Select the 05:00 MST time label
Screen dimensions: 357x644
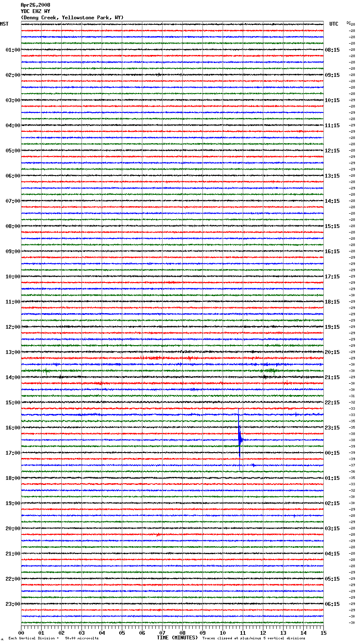tap(13, 151)
